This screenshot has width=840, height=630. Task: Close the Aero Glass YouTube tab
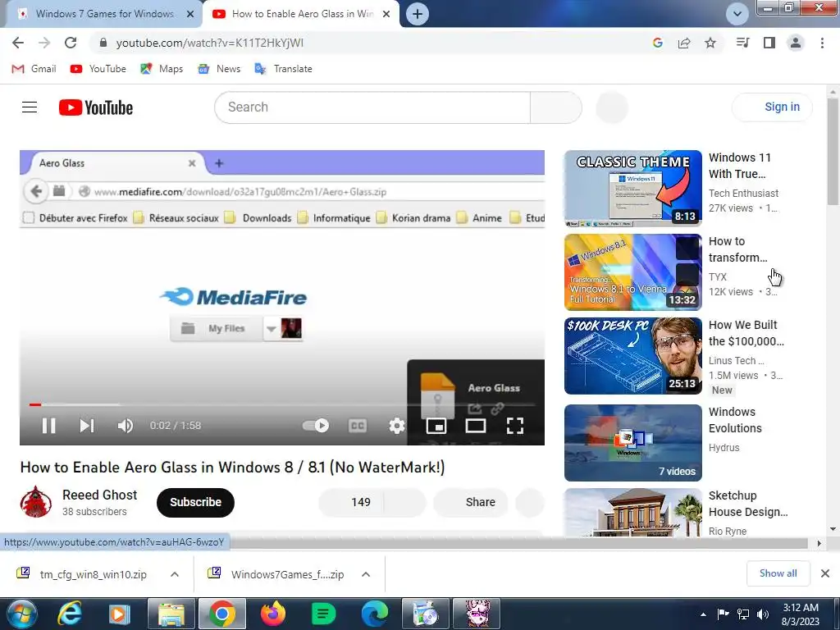pos(386,14)
